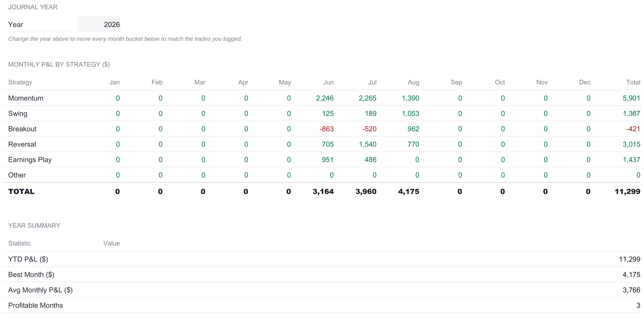Click the Swing June value 125

(x=328, y=114)
